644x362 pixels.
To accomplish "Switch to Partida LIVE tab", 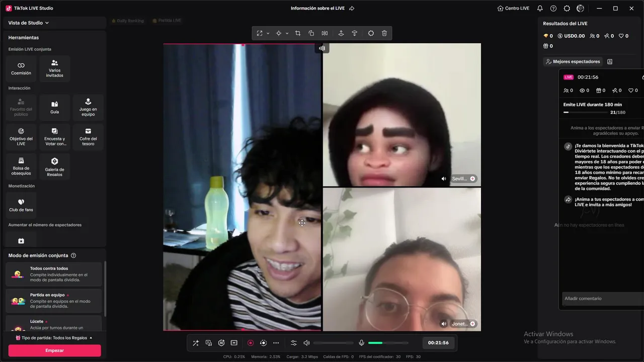I will pyautogui.click(x=166, y=21).
